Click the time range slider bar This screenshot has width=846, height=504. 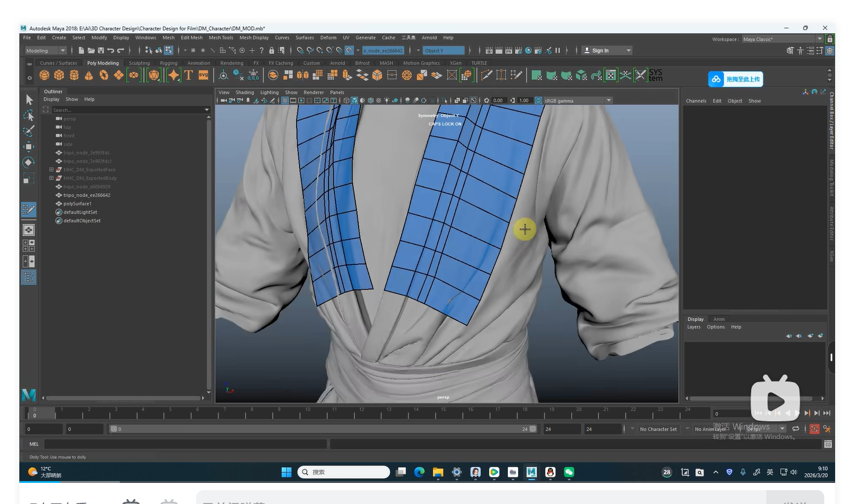(x=323, y=429)
